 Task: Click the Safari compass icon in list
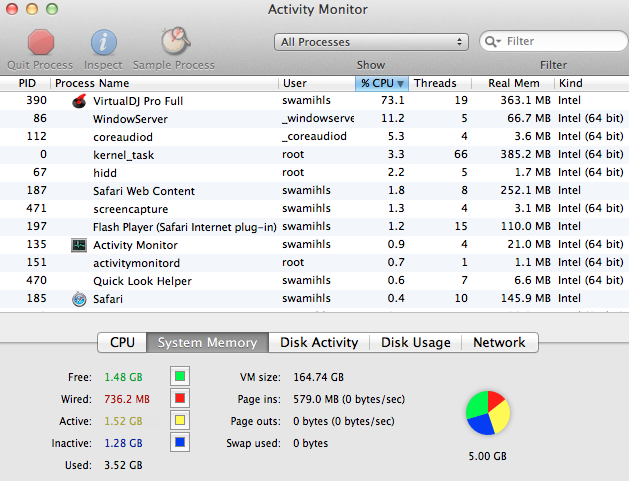pos(79,299)
